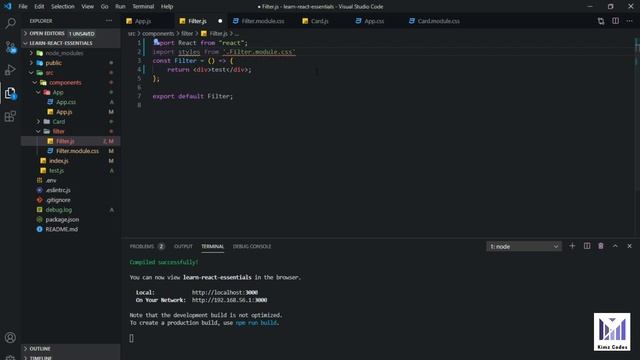The width and height of the screenshot is (640, 360).
Task: Open the terminal selector dropdown '1: node'
Action: [524, 247]
